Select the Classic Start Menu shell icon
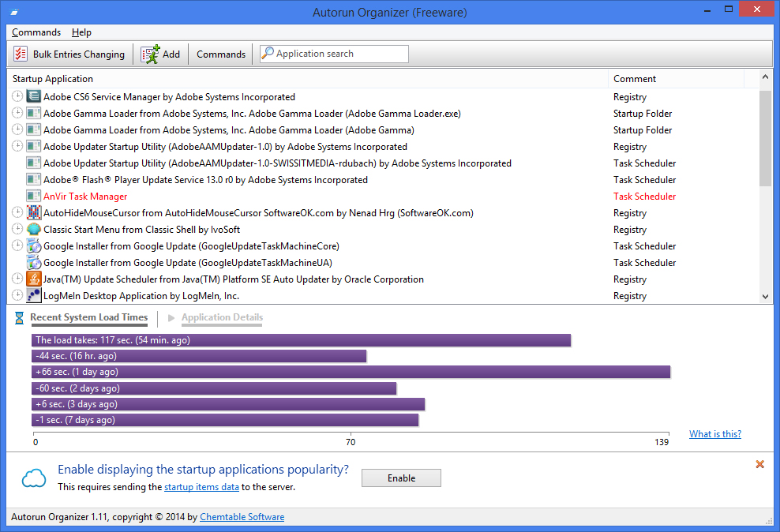780x532 pixels. [x=33, y=229]
